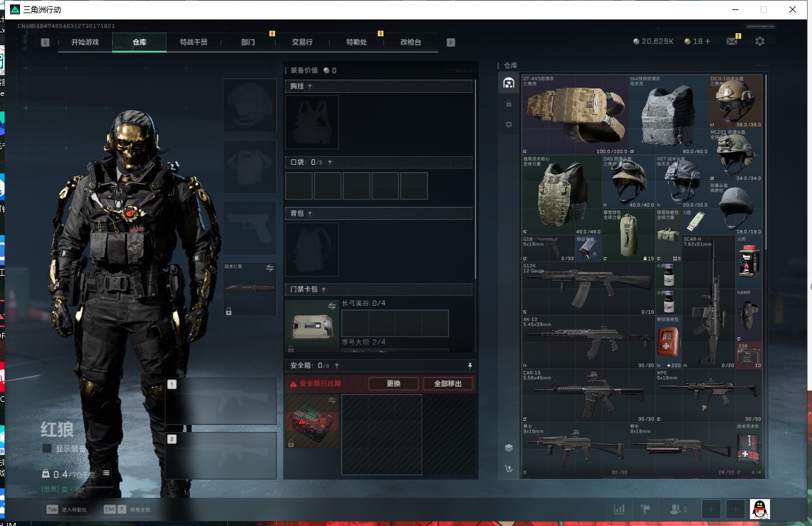Click the empty chest rig slot
The image size is (812, 526).
(312, 122)
